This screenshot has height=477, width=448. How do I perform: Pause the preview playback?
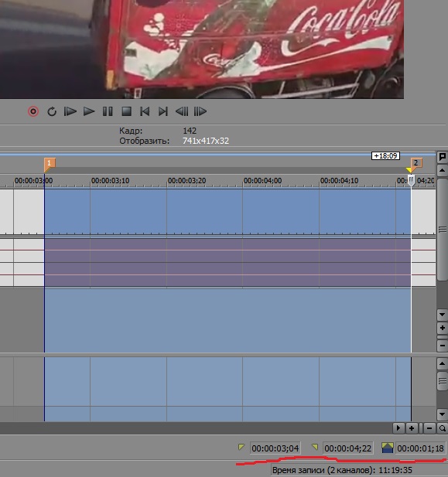pos(108,111)
